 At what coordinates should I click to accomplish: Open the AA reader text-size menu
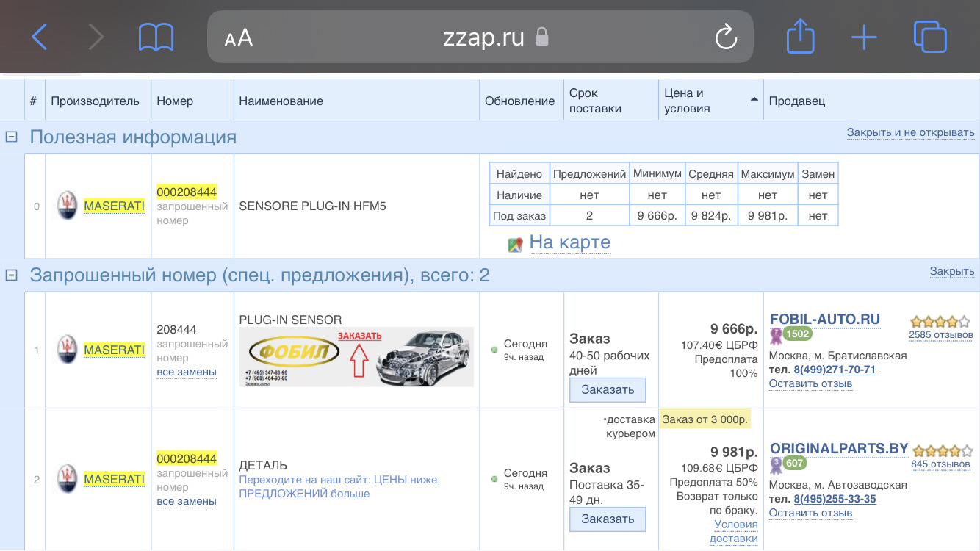click(239, 37)
